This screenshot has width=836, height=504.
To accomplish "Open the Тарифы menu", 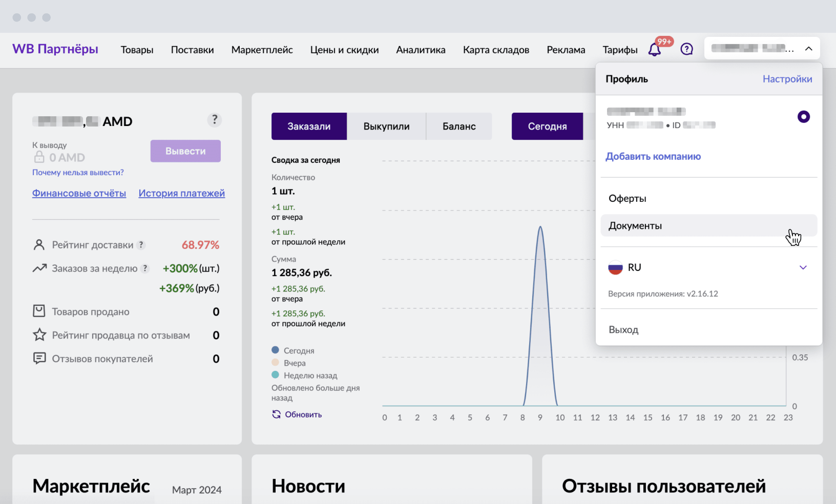I will tap(620, 50).
